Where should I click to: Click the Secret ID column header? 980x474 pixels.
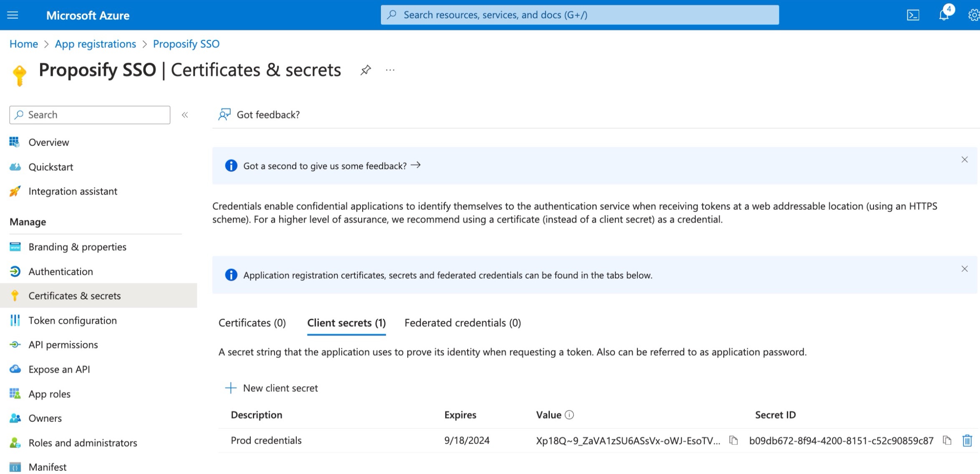[x=775, y=415]
